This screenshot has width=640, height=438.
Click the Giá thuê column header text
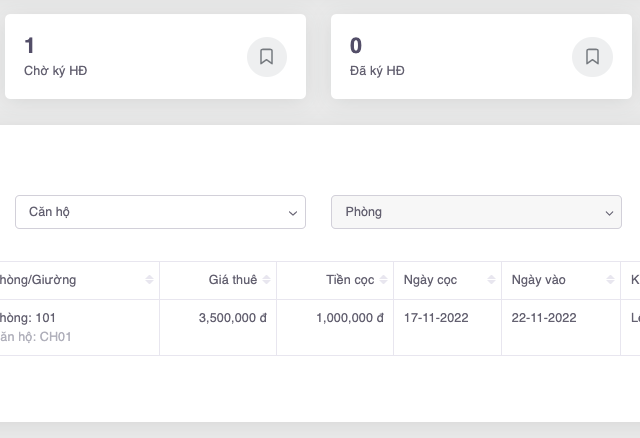pyautogui.click(x=232, y=280)
